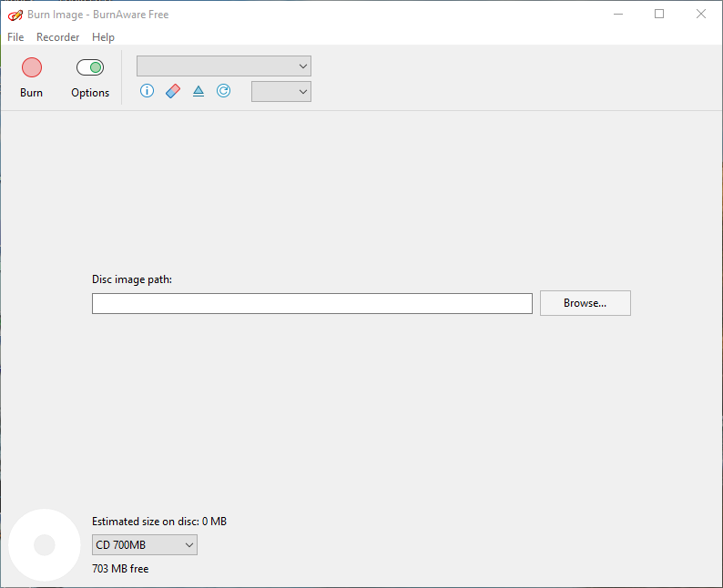Open the CD 700MB disc size dropdown
The width and height of the screenshot is (723, 588).
(145, 544)
